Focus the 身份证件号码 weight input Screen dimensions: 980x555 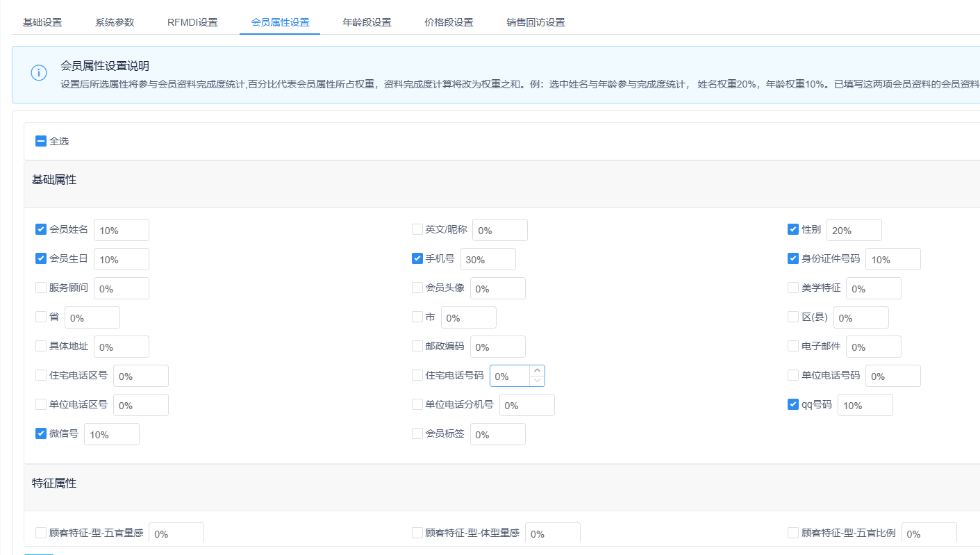click(x=892, y=259)
